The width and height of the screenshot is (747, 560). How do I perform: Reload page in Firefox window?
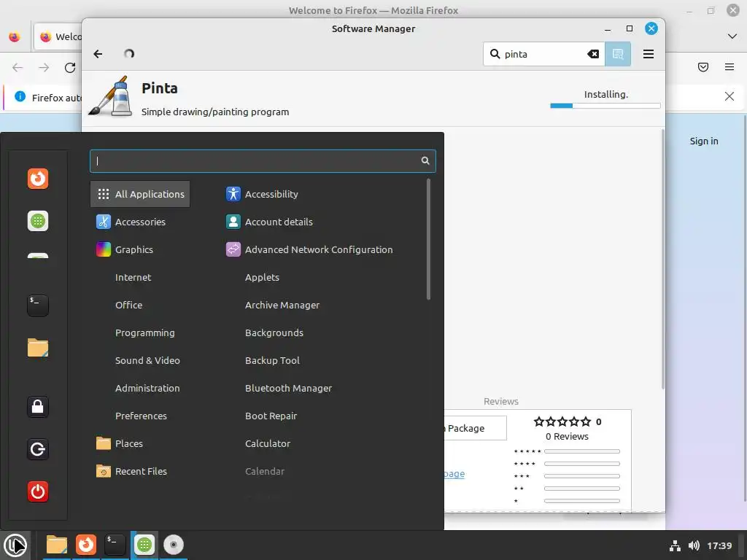70,68
